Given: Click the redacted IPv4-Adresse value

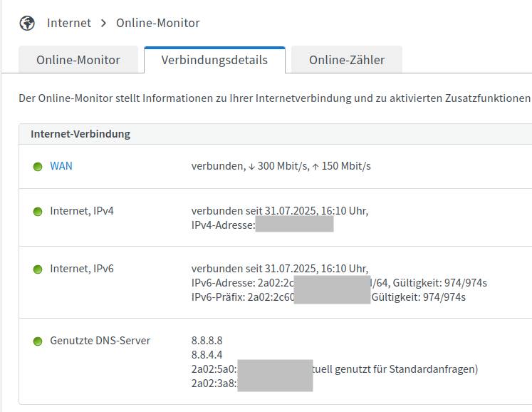Looking at the screenshot, I should click(294, 225).
